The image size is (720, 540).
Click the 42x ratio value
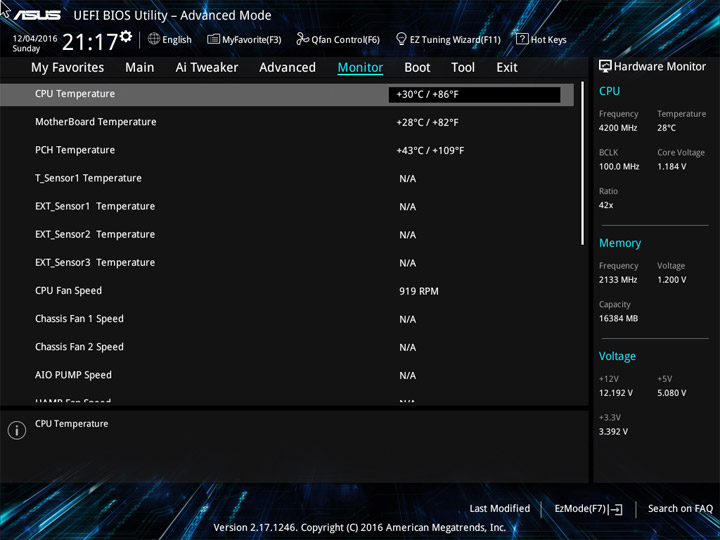(x=606, y=205)
